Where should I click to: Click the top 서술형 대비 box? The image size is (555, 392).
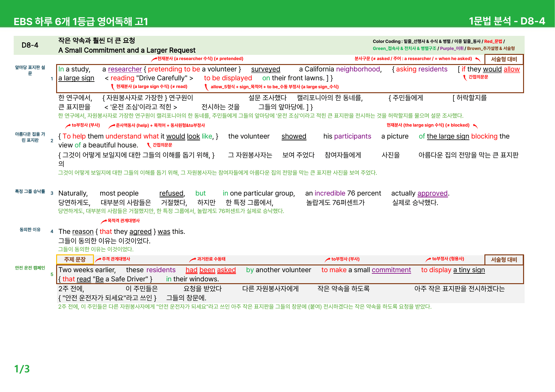pyautogui.click(x=504, y=59)
